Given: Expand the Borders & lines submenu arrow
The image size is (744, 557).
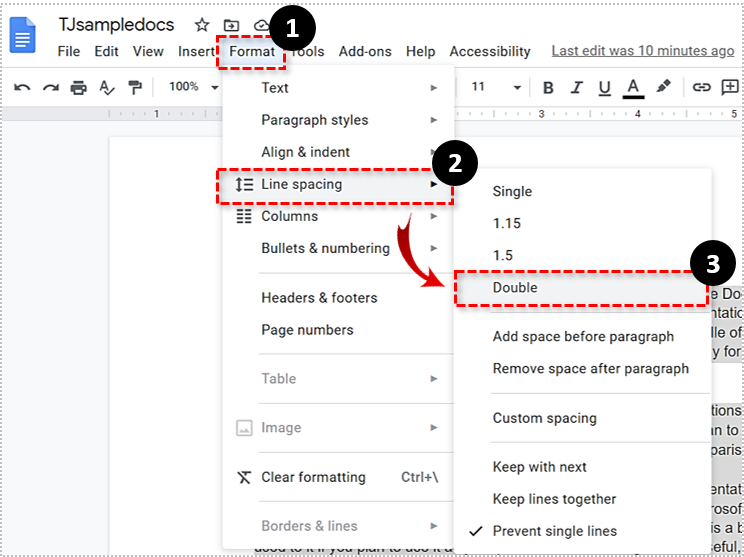Looking at the screenshot, I should [433, 526].
